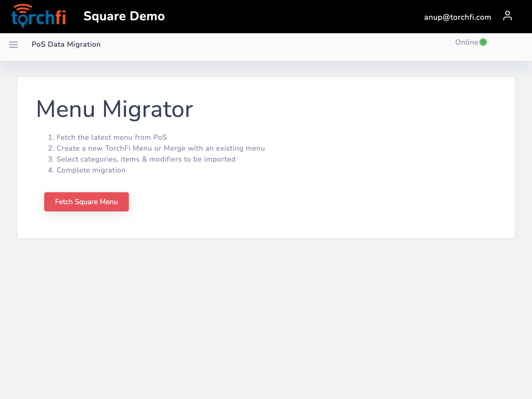Click the Fetch Square Menu button

(87, 202)
